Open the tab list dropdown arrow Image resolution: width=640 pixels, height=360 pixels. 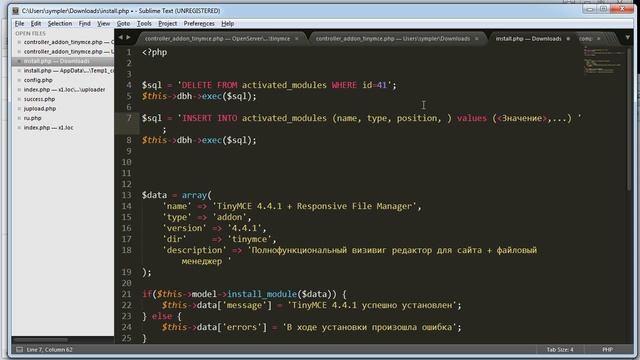point(627,38)
